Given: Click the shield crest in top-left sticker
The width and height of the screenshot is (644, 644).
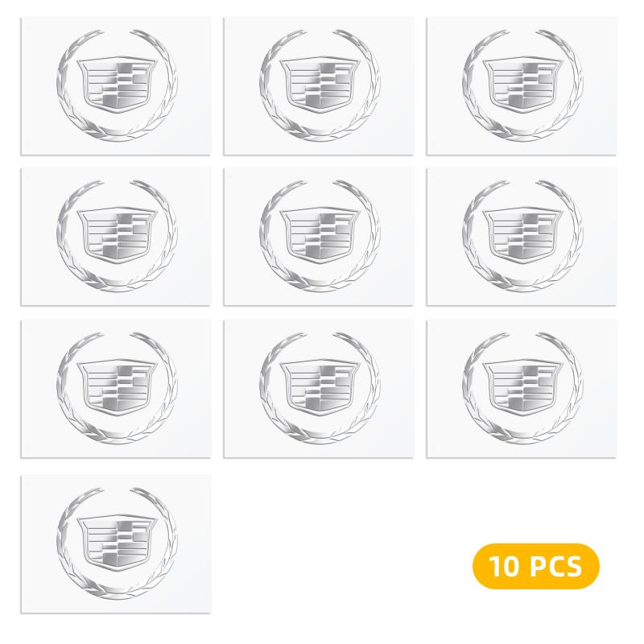Looking at the screenshot, I should (118, 85).
